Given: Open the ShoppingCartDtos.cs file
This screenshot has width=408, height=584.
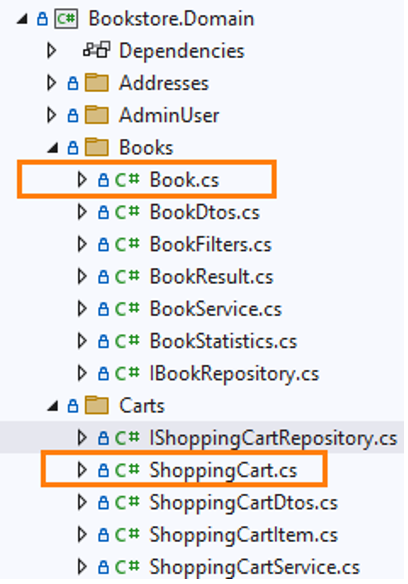Looking at the screenshot, I should click(244, 503).
